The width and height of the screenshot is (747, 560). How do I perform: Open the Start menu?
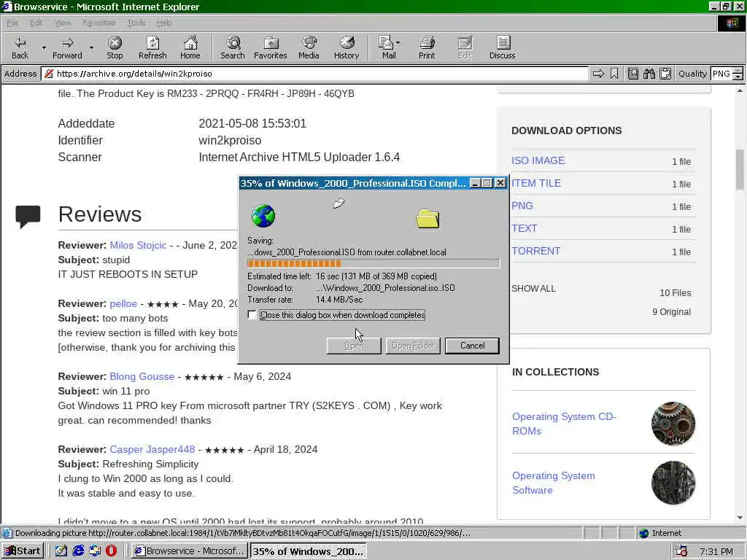(x=23, y=551)
